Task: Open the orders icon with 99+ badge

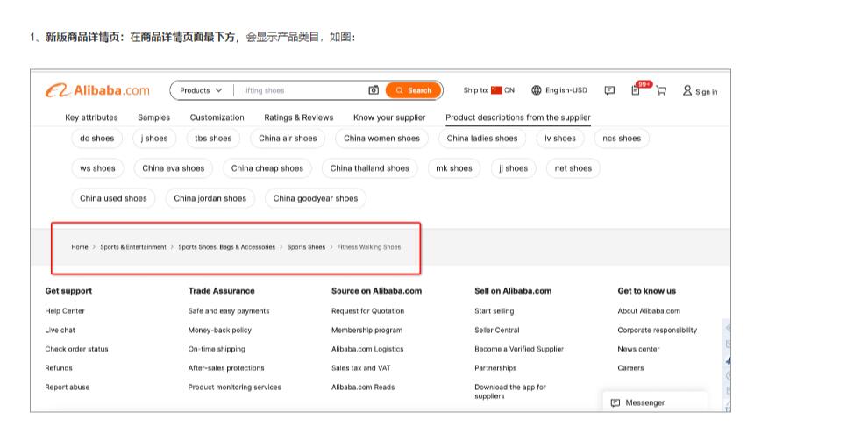Action: coord(636,90)
